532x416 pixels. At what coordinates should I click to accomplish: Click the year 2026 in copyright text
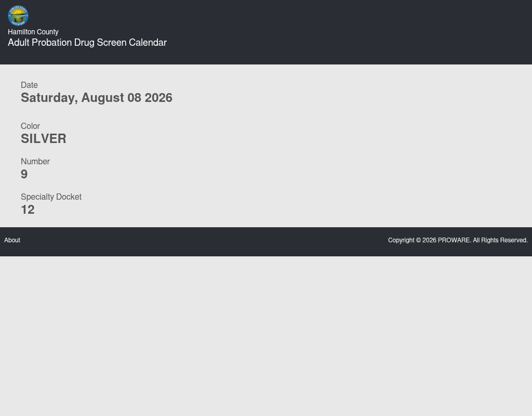pos(429,240)
